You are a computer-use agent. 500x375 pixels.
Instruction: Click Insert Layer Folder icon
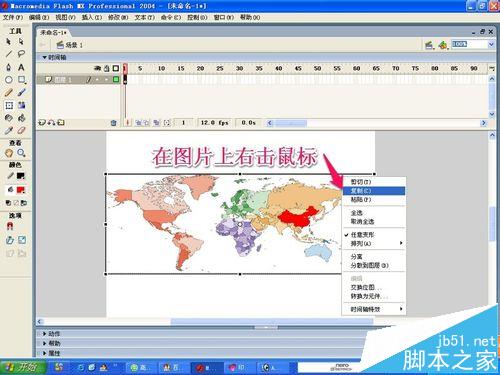pyautogui.click(x=61, y=123)
